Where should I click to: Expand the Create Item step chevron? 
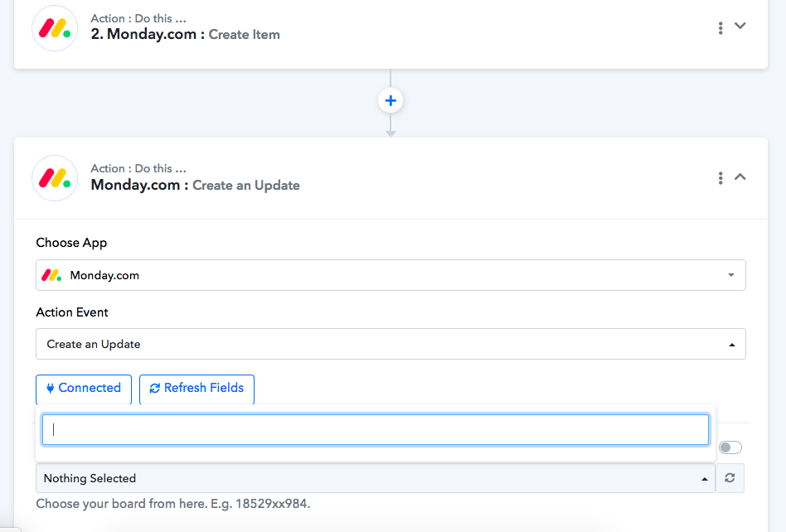[x=740, y=26]
